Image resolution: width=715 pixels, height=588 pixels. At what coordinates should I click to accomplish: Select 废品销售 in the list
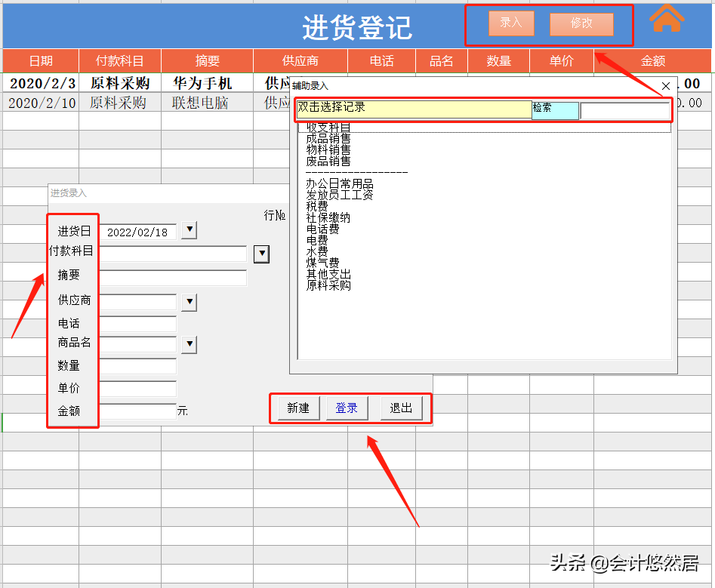[328, 161]
